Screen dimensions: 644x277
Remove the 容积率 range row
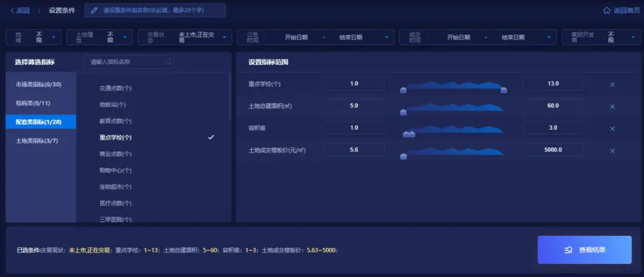pyautogui.click(x=612, y=129)
